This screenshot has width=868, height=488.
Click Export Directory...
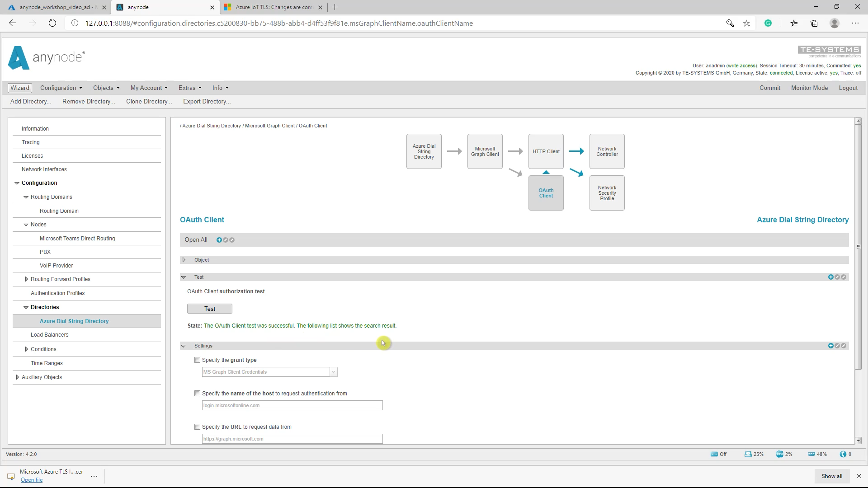(x=207, y=101)
